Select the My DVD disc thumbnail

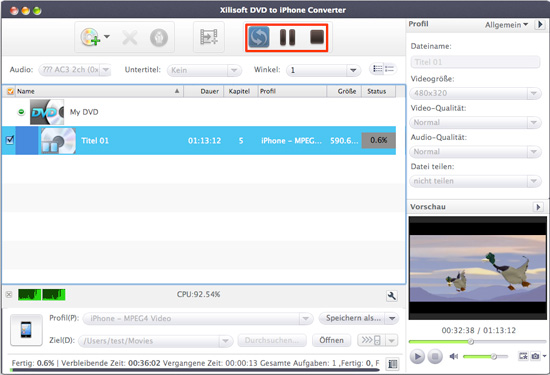tap(47, 112)
